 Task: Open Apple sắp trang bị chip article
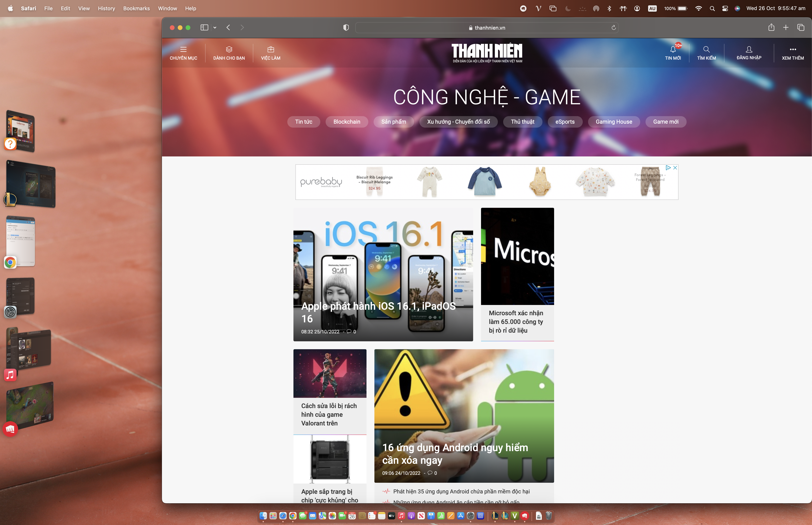(330, 496)
